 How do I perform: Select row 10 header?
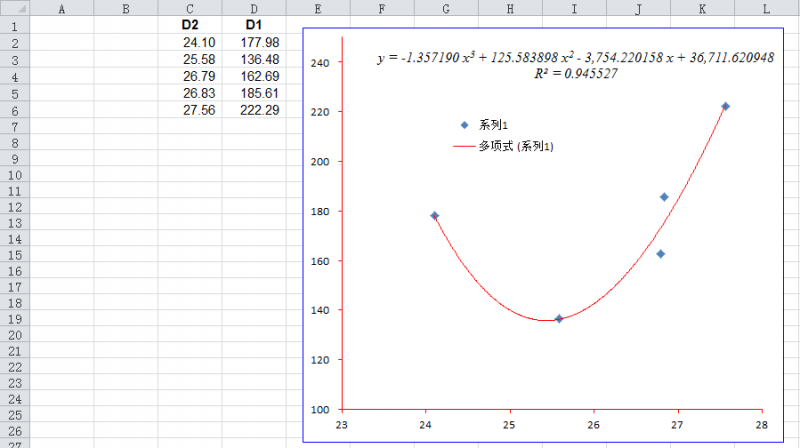pos(15,176)
